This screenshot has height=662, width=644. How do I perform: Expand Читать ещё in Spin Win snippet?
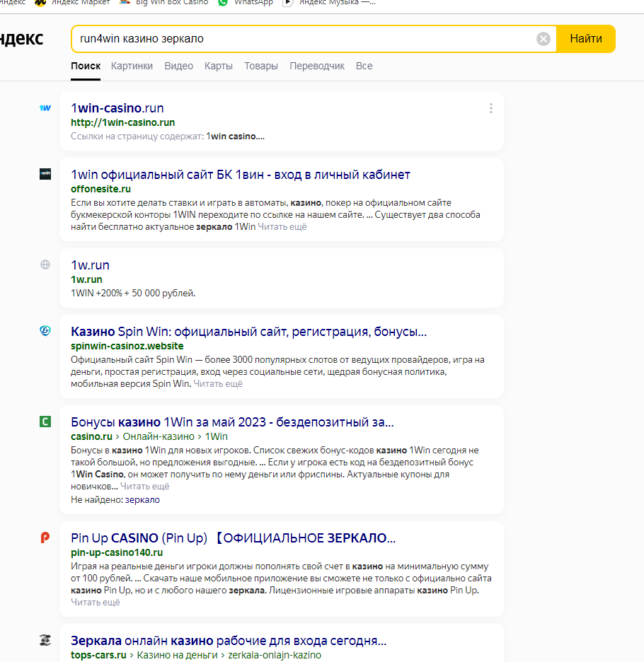218,384
